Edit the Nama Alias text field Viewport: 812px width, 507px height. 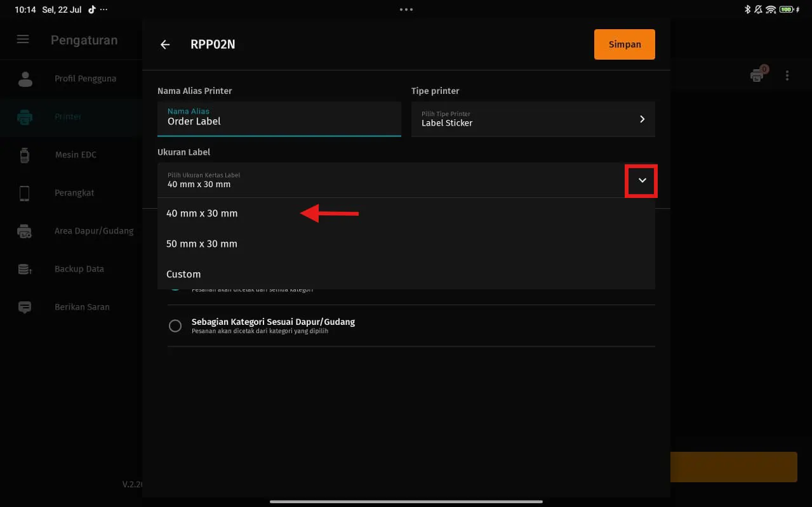coord(279,121)
